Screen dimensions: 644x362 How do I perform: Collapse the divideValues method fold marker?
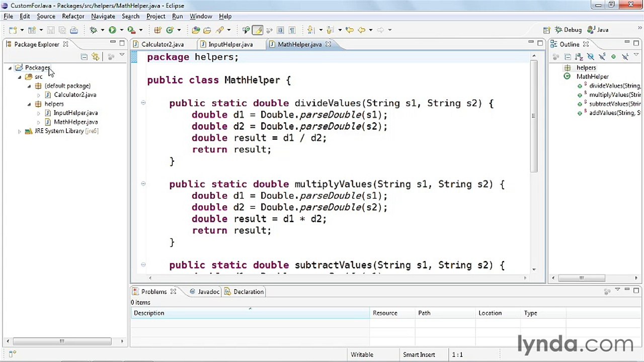point(143,103)
